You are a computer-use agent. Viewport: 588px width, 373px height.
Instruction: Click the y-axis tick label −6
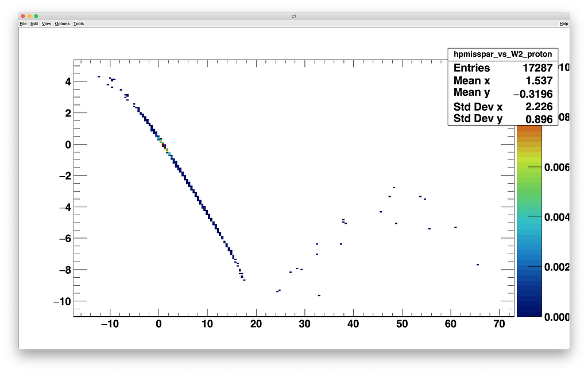66,238
